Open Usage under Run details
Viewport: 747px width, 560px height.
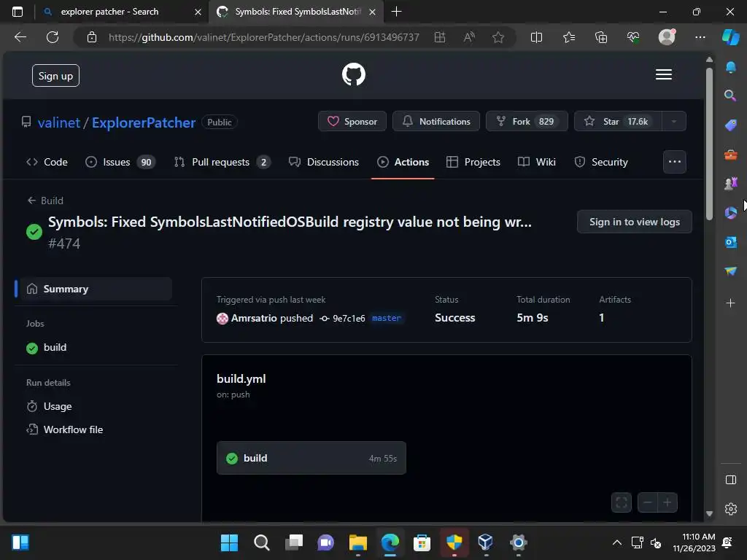click(x=58, y=406)
